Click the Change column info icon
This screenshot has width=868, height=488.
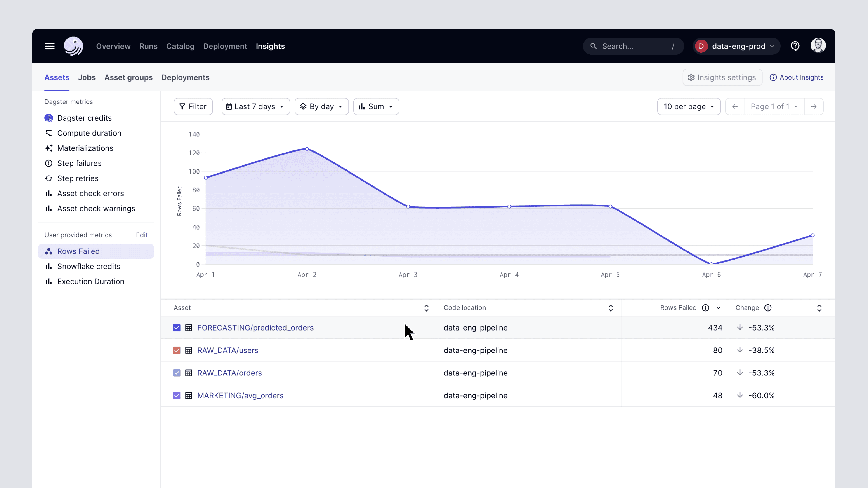coord(768,308)
